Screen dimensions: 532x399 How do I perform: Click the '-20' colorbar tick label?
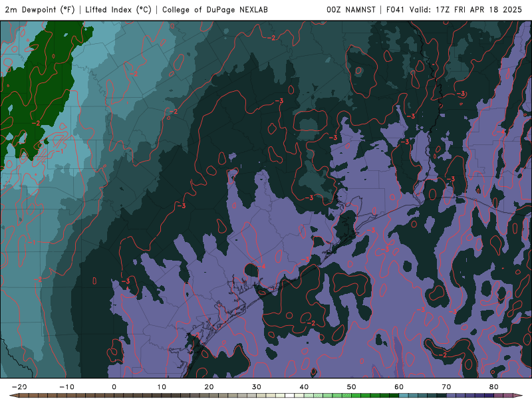coord(19,387)
